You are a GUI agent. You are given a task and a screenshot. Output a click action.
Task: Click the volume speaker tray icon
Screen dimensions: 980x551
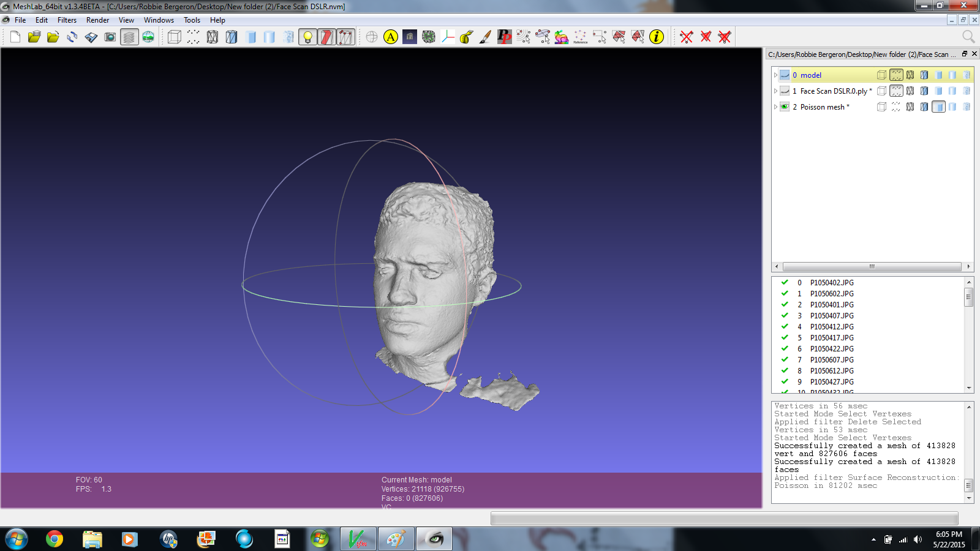[x=917, y=539]
